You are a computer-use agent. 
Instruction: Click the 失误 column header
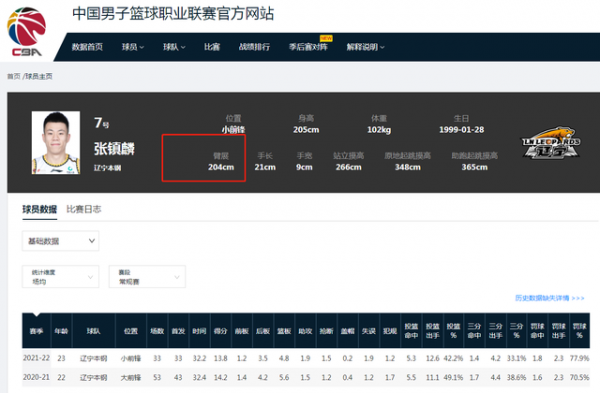pos(369,331)
